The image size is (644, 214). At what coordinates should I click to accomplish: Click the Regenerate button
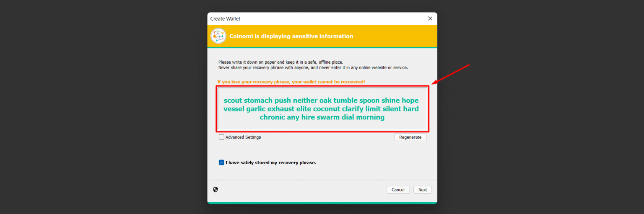[410, 137]
